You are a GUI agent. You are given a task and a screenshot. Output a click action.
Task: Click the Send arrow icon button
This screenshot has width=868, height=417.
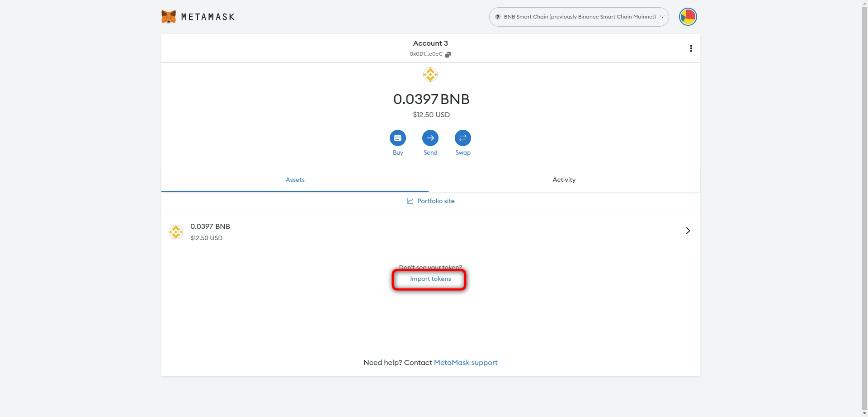(x=430, y=138)
